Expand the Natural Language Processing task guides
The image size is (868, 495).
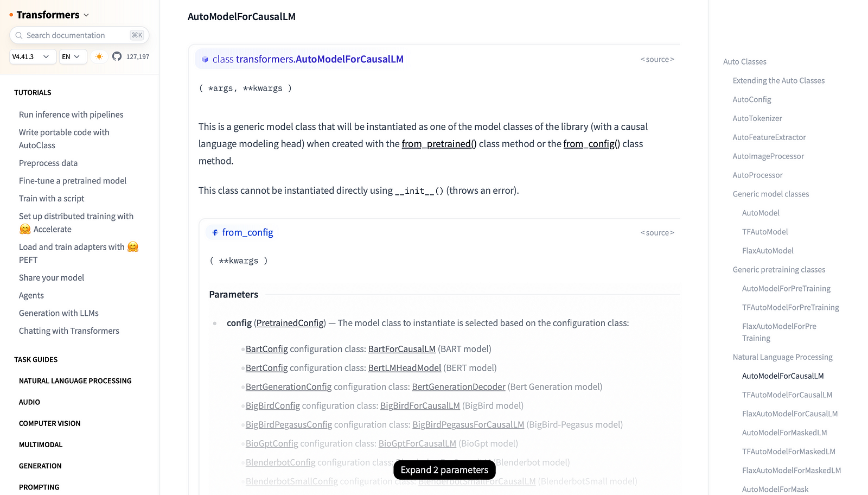click(x=75, y=381)
